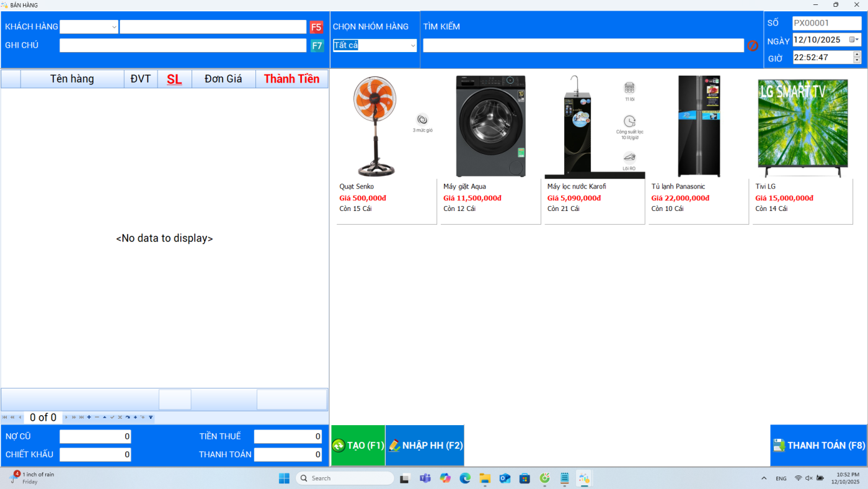Add a record with the navigator plus icon

pyautogui.click(x=89, y=418)
